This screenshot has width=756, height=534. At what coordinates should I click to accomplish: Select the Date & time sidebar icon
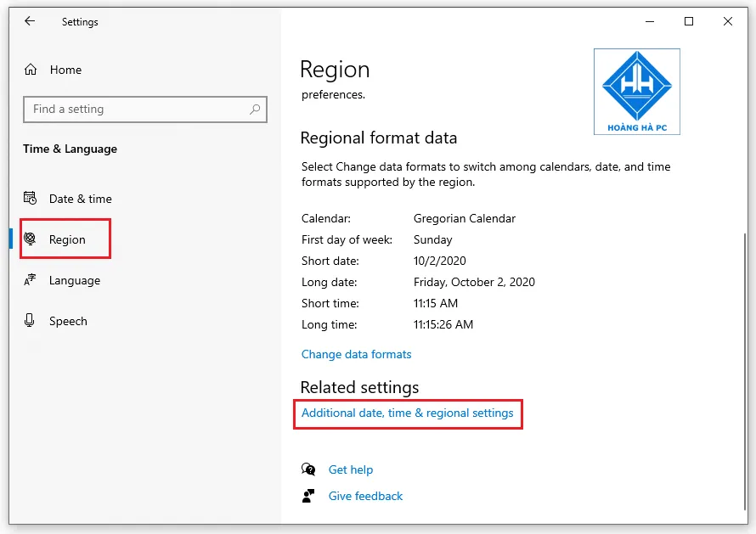pos(30,198)
